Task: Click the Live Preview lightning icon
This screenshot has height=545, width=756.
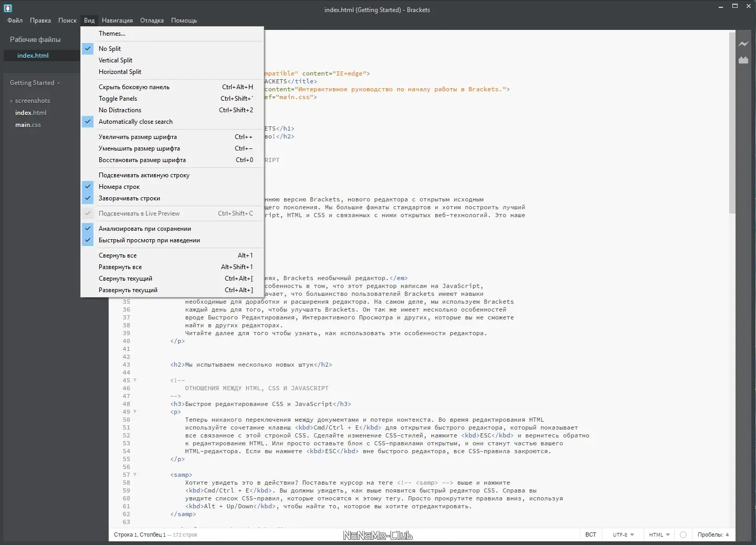Action: pos(743,44)
